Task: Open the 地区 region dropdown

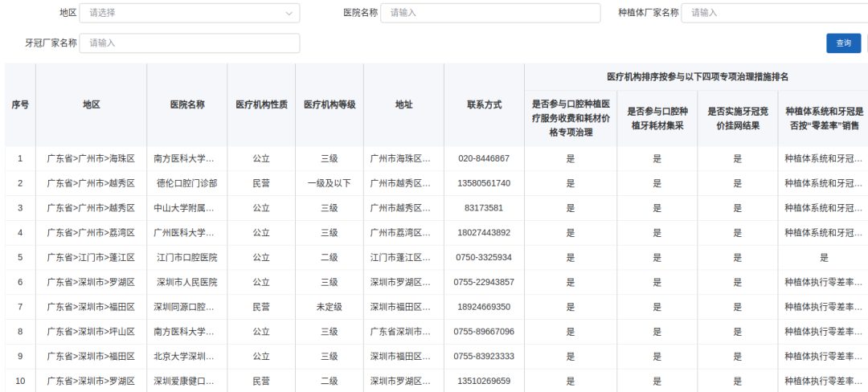Action: coord(185,13)
